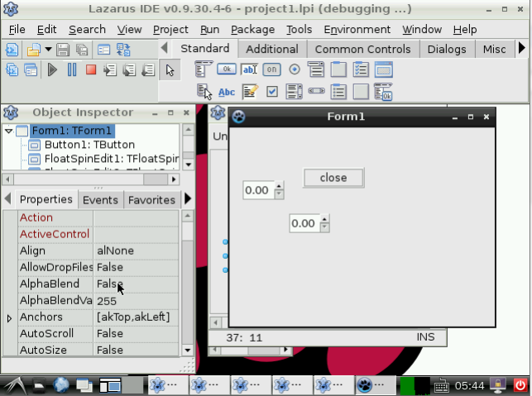Click the Open file folder icon

34,50
